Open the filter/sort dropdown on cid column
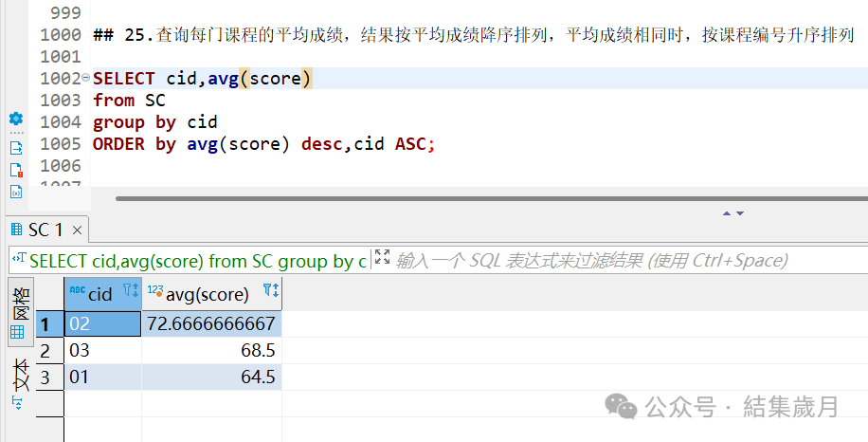 coord(131,289)
